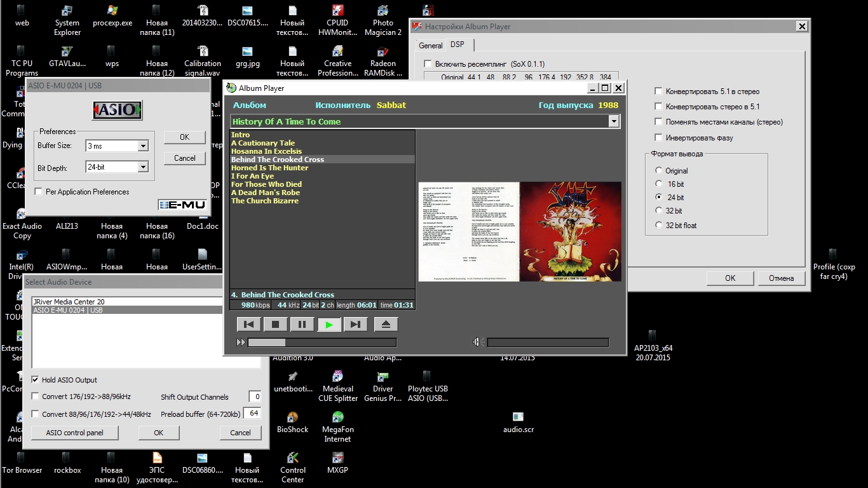Click the track seek progress bar
This screenshot has height=488, width=868.
click(x=322, y=342)
